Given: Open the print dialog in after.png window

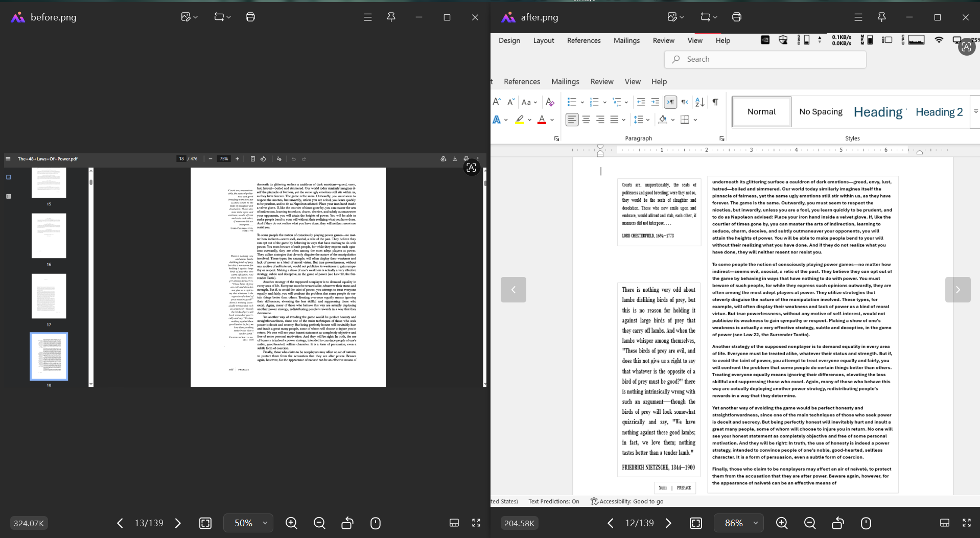Looking at the screenshot, I should tap(737, 17).
